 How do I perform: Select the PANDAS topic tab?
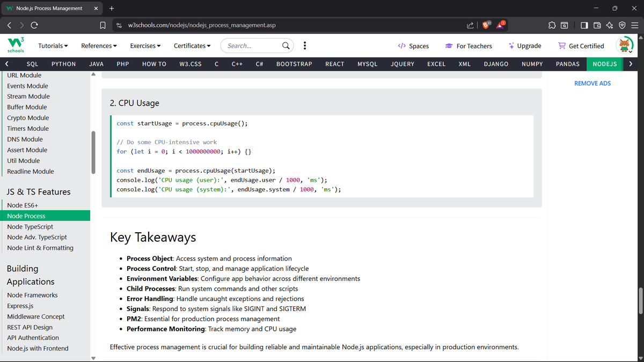568,64
